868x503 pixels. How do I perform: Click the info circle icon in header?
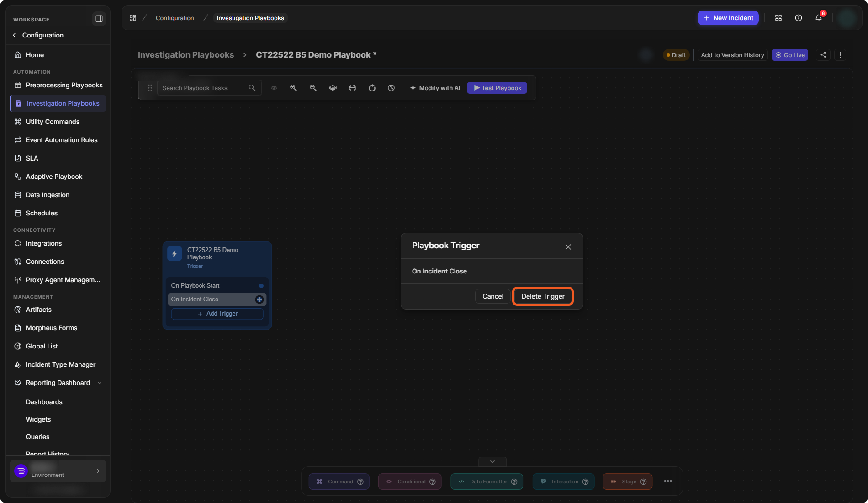pyautogui.click(x=799, y=18)
